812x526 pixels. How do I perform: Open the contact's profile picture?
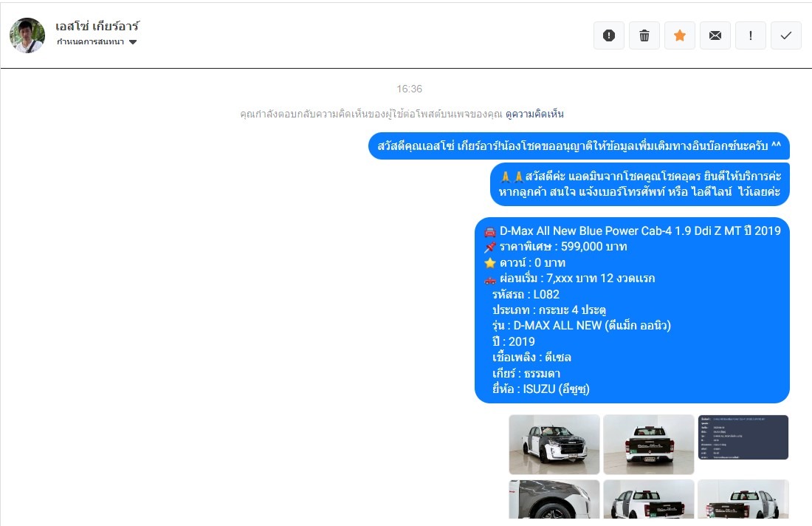pyautogui.click(x=27, y=35)
